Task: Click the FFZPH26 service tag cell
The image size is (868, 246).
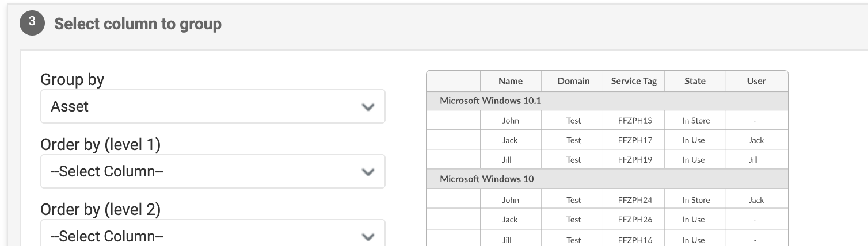Action: 635,220
